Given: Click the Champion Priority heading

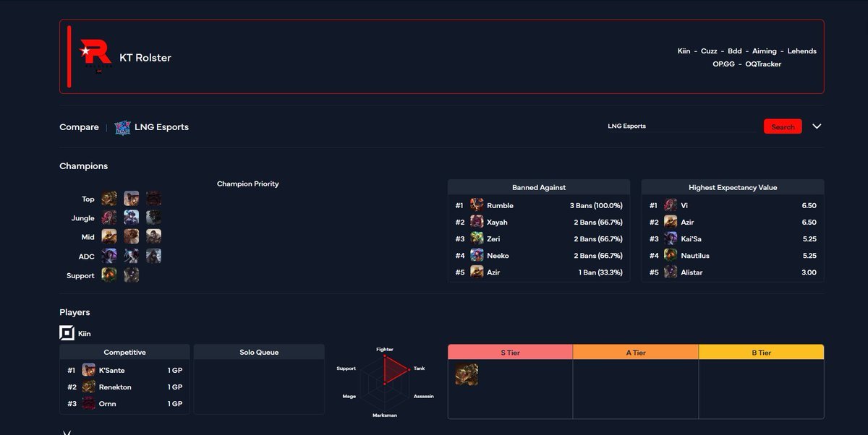Looking at the screenshot, I should pyautogui.click(x=248, y=184).
